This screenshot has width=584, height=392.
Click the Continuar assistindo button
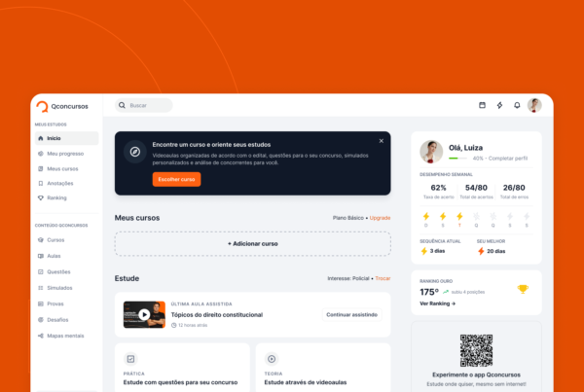352,315
